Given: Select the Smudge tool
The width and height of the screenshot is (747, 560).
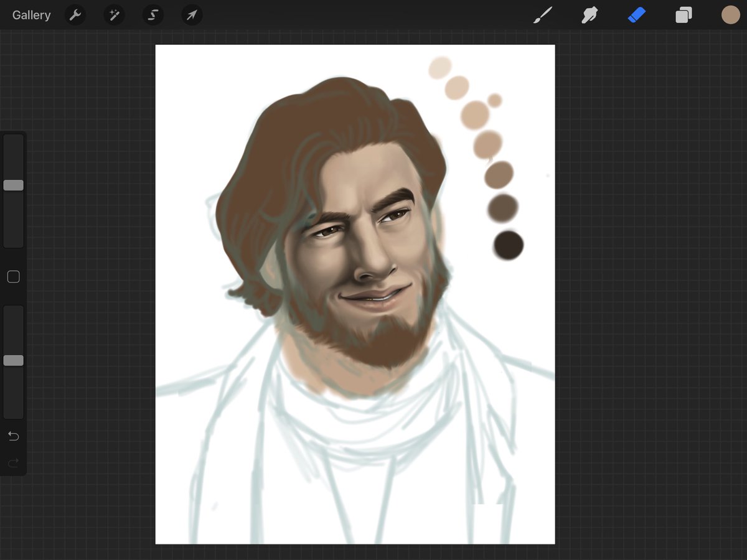Looking at the screenshot, I should coord(590,15).
